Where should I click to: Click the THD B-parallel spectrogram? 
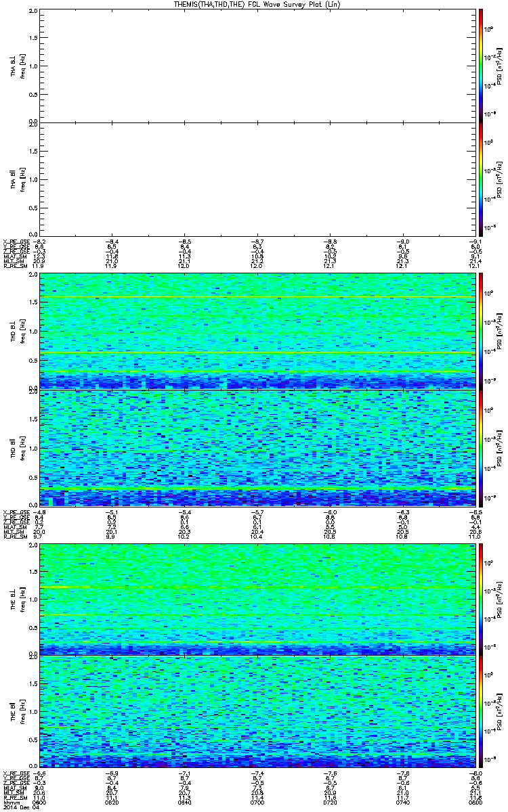tap(258, 447)
